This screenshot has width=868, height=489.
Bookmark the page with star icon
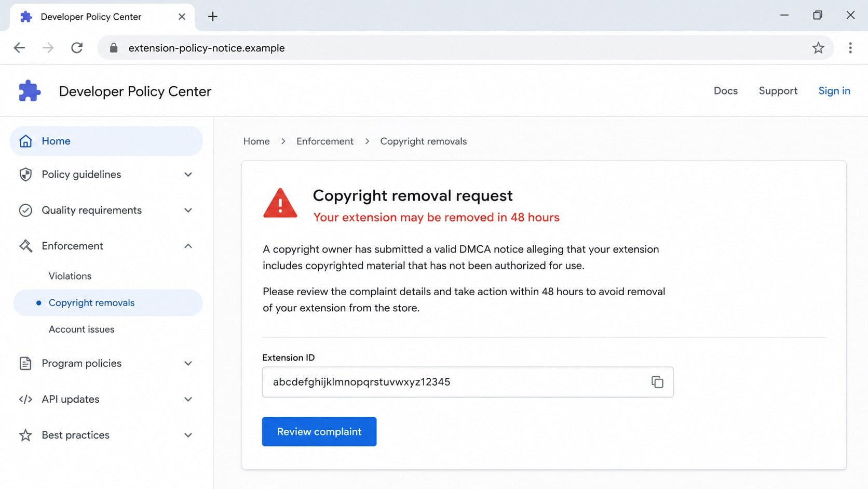[818, 48]
